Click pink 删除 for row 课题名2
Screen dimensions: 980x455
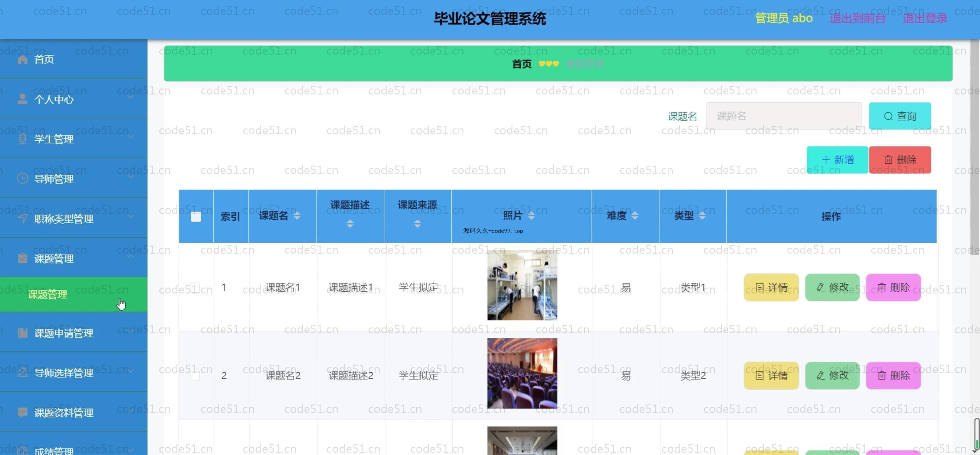tap(893, 376)
